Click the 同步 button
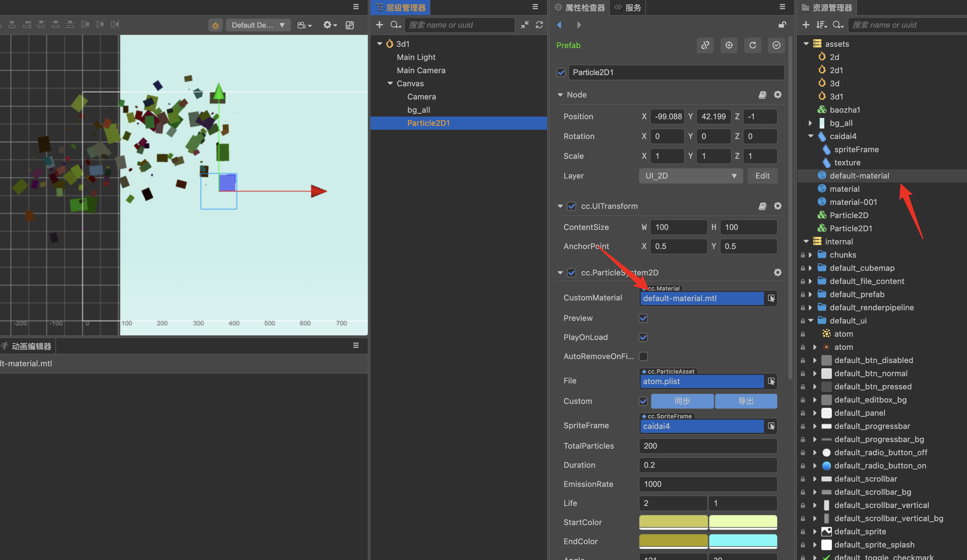This screenshot has width=967, height=560. point(682,401)
